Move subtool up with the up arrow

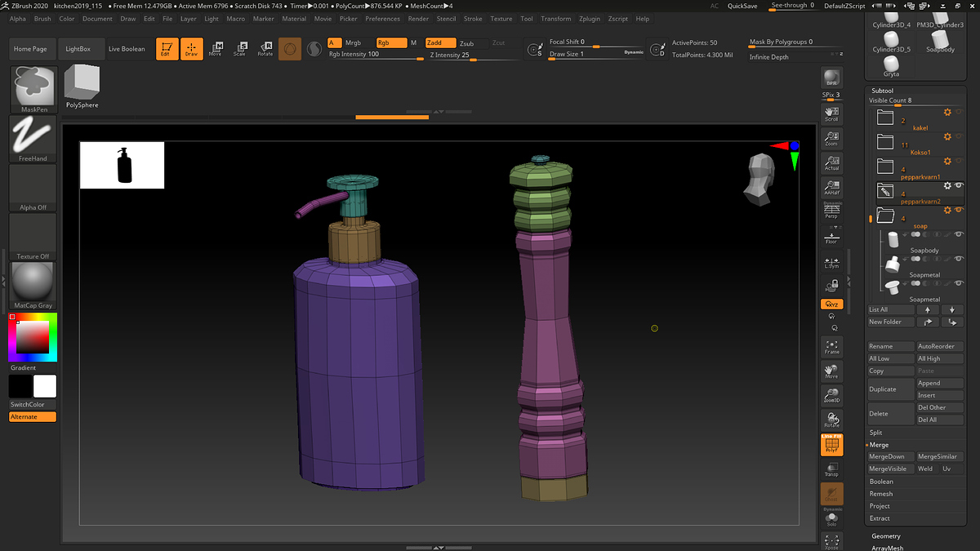[x=928, y=309]
